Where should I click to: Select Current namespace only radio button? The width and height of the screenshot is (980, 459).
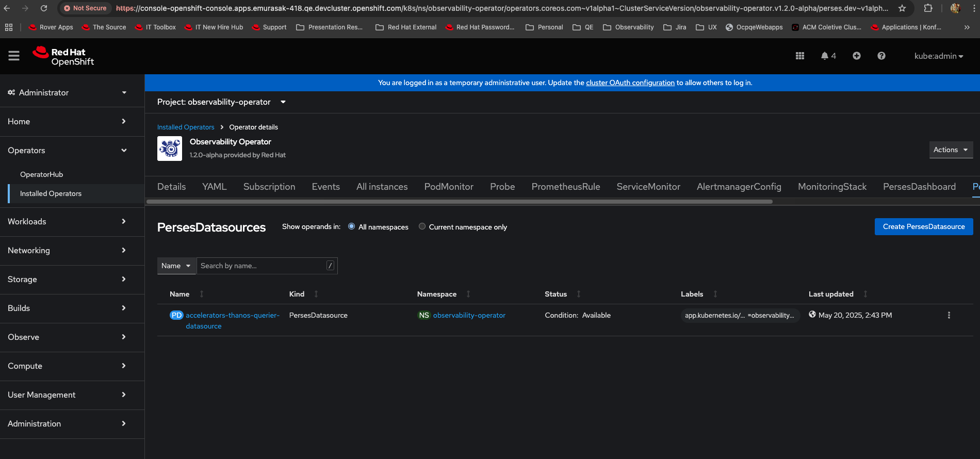coord(422,226)
